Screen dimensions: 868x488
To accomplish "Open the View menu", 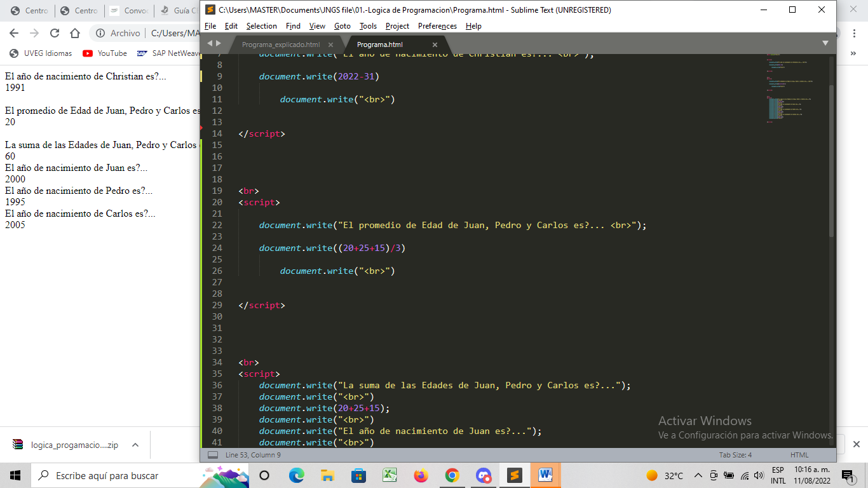I will click(x=317, y=26).
